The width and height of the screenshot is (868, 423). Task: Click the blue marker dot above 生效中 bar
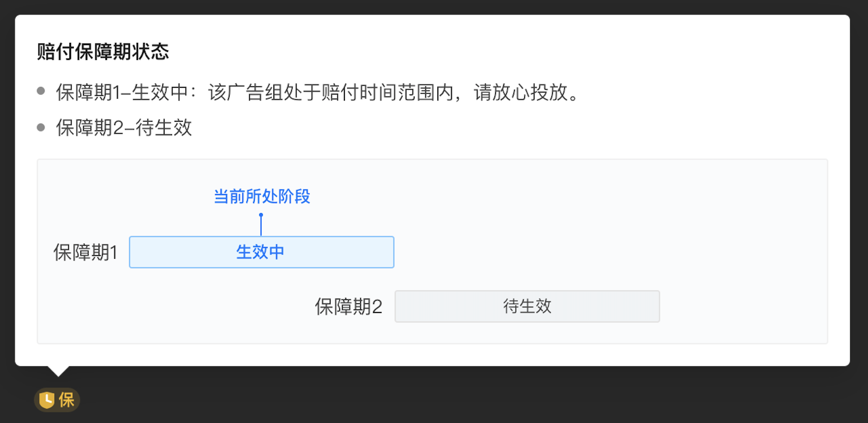[x=260, y=214]
